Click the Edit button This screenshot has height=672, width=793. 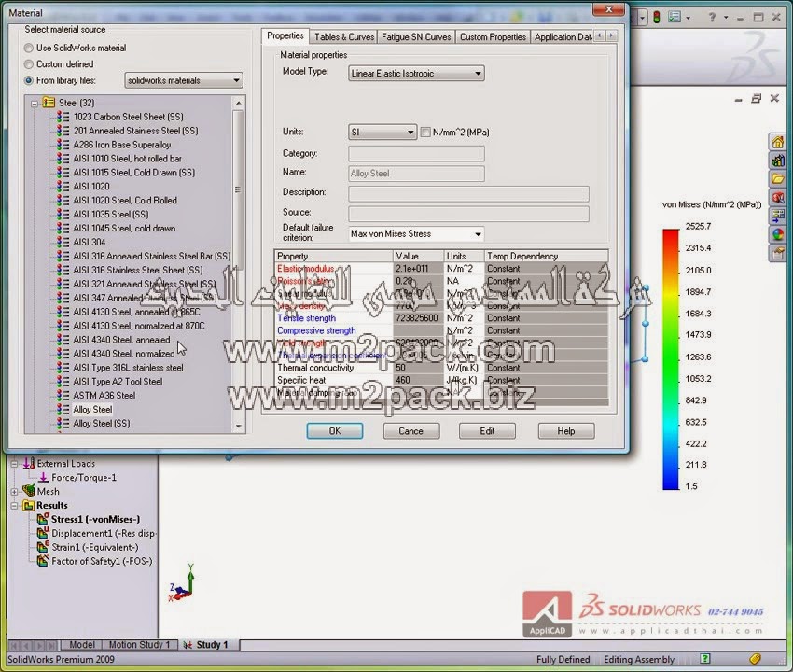tap(487, 431)
